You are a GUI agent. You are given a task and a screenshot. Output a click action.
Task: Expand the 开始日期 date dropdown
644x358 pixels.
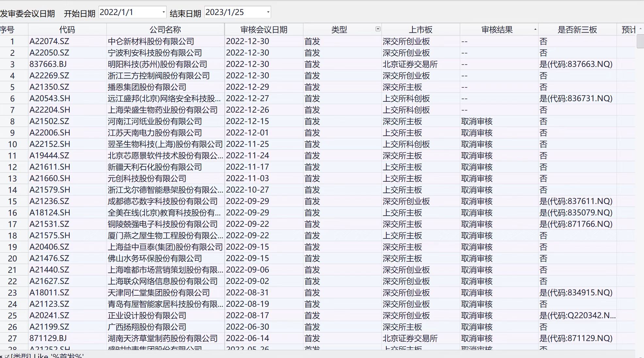click(x=164, y=12)
